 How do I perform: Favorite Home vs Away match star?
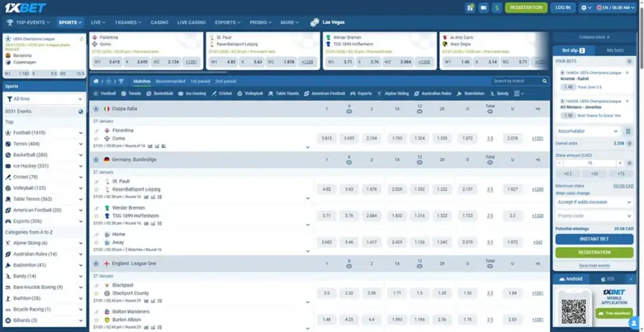pos(97,243)
